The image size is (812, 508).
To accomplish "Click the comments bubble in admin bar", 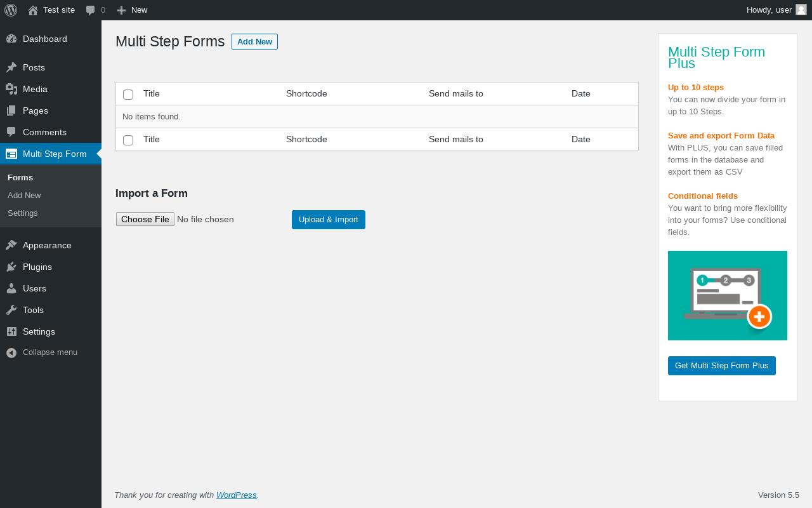I will [95, 10].
